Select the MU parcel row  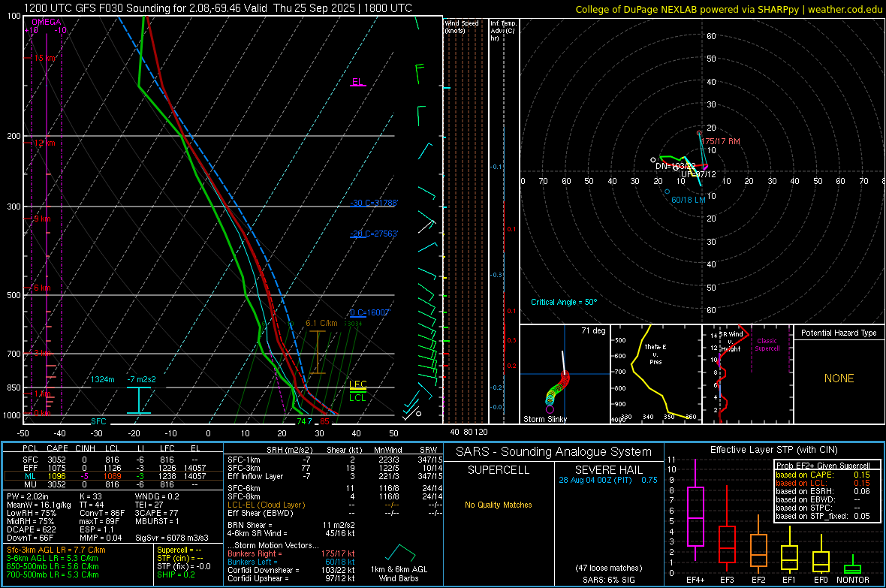[113, 484]
